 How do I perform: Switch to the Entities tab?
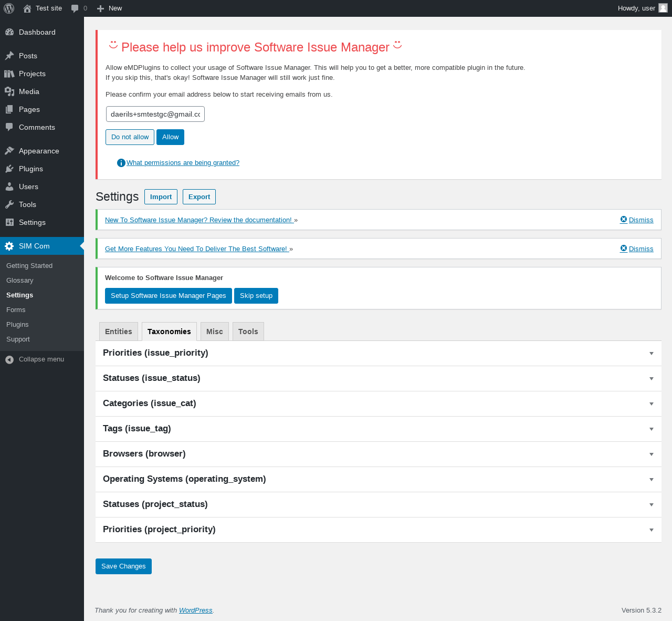119,332
